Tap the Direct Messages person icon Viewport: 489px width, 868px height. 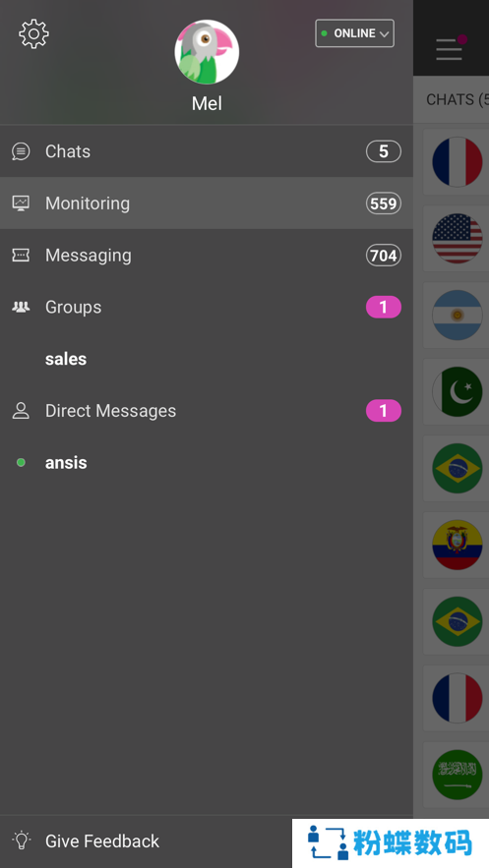click(21, 411)
